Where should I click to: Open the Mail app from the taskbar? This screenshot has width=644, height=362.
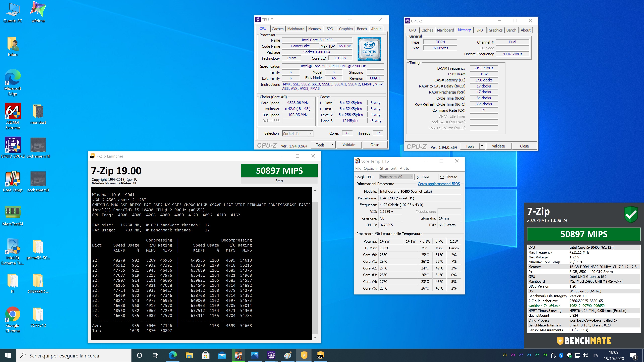pyautogui.click(x=222, y=355)
